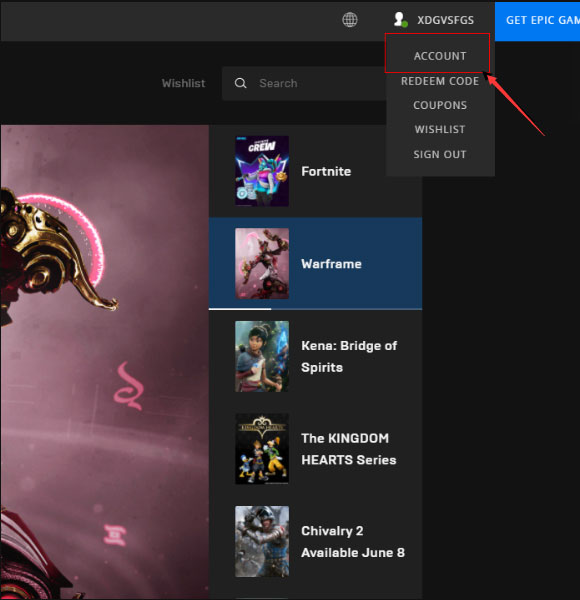Select Kena: Bridge of Spirits cover image
580x600 pixels.
click(262, 356)
